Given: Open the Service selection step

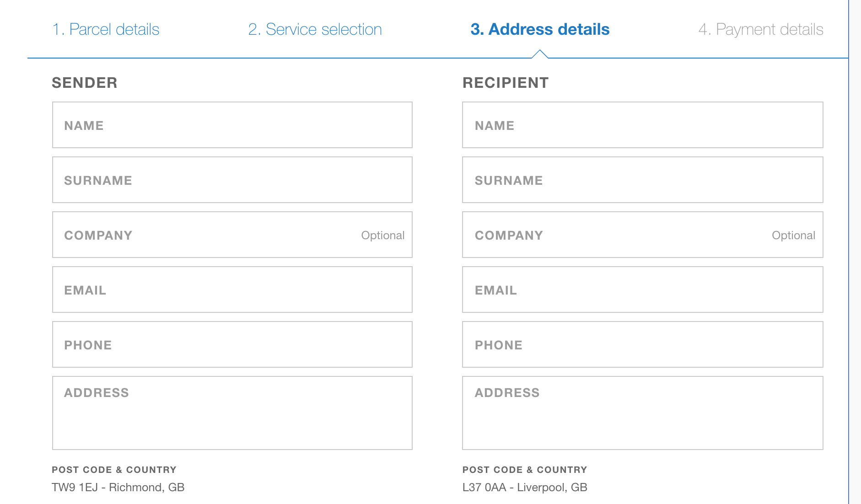Looking at the screenshot, I should 315,29.
